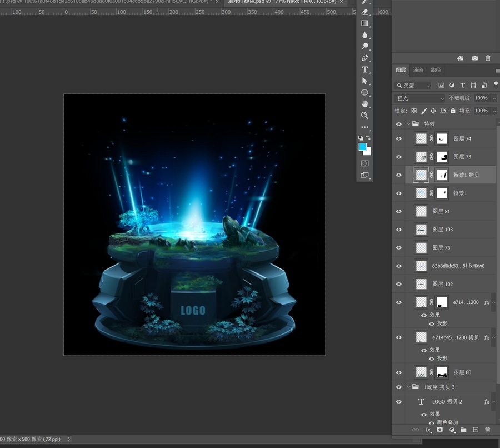Select the Pen tool
This screenshot has width=500, height=448.
pos(365,58)
